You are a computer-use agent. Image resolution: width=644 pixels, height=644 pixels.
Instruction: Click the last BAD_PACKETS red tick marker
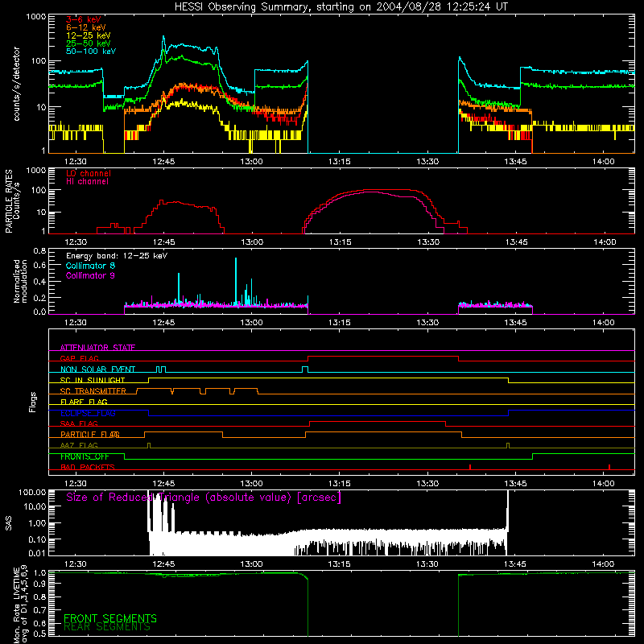[x=609, y=467]
